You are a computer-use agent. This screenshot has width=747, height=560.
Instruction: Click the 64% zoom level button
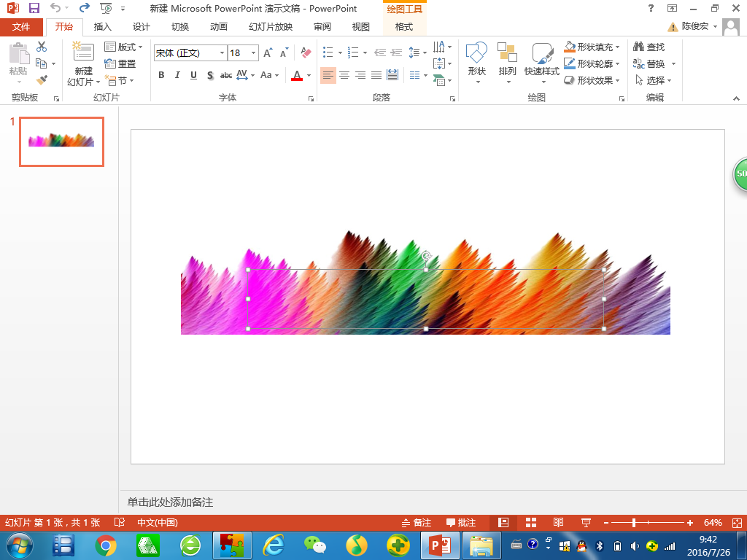[713, 522]
